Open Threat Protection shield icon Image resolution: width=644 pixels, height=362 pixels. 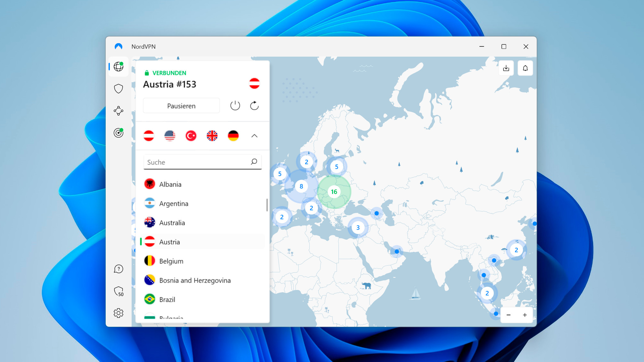[118, 89]
